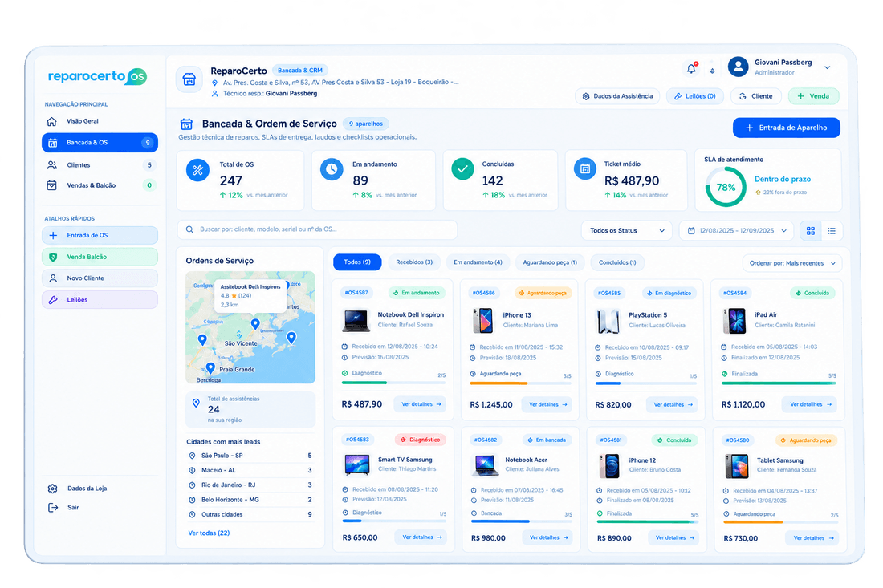The width and height of the screenshot is (883, 588).
Task: Open Ver todas (22) cities link
Action: tap(209, 533)
